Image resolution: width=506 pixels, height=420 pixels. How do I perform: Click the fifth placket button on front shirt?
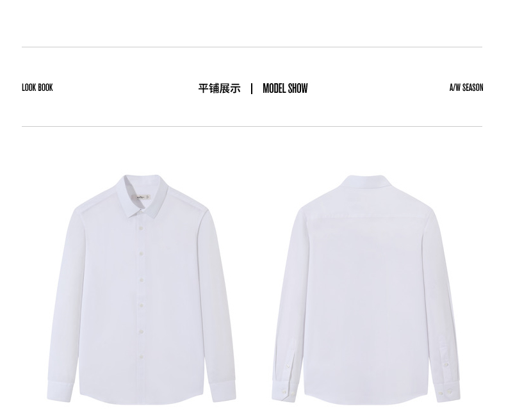(142, 331)
